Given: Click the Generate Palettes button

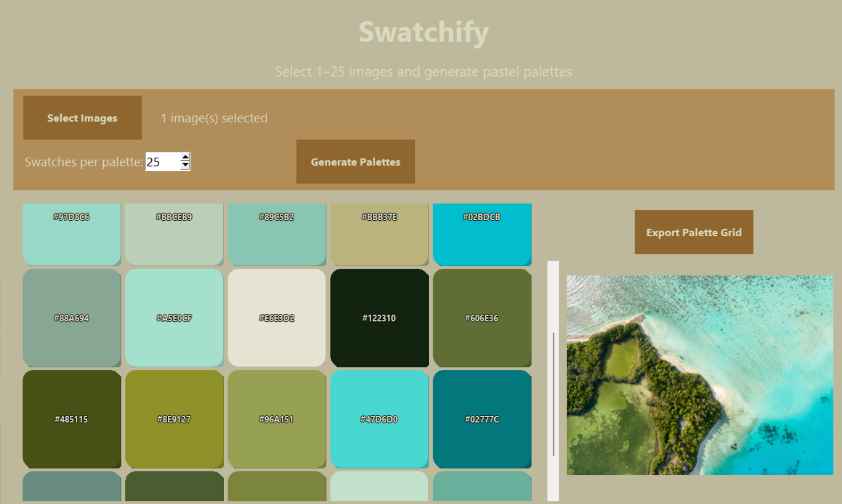Looking at the screenshot, I should pos(355,162).
